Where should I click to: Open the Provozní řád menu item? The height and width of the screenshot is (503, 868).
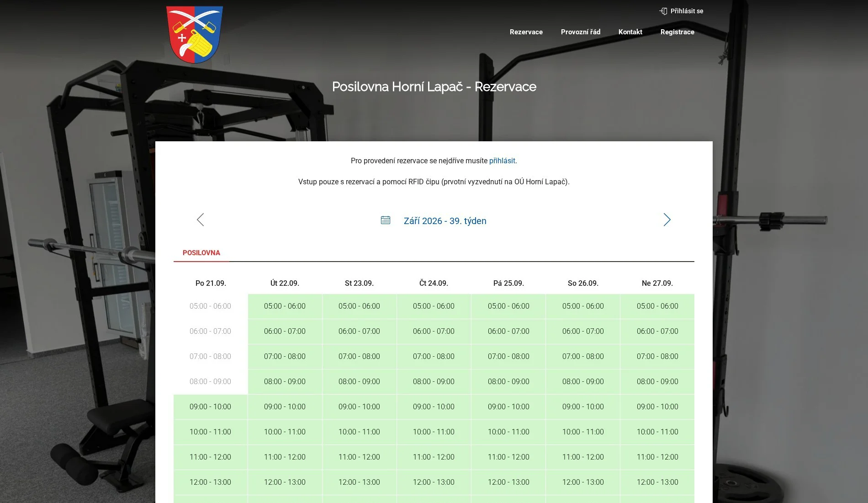[x=581, y=32]
